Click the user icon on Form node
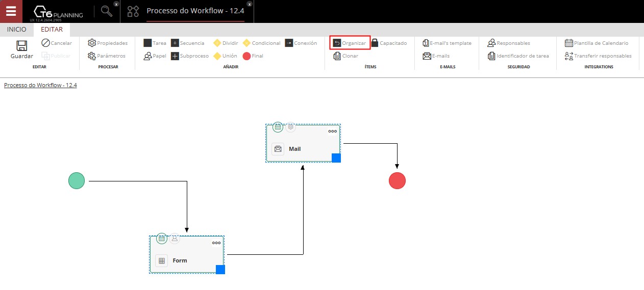644x290 pixels. click(174, 238)
